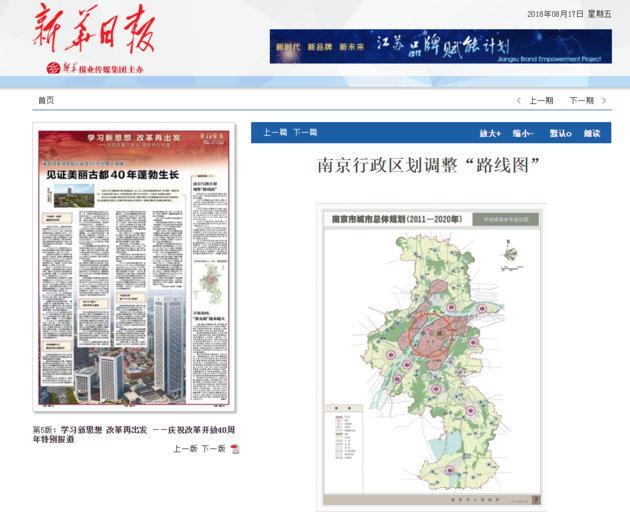Image resolution: width=630 pixels, height=512 pixels.
Task: Enlarge text with 放大+
Action: coord(490,133)
